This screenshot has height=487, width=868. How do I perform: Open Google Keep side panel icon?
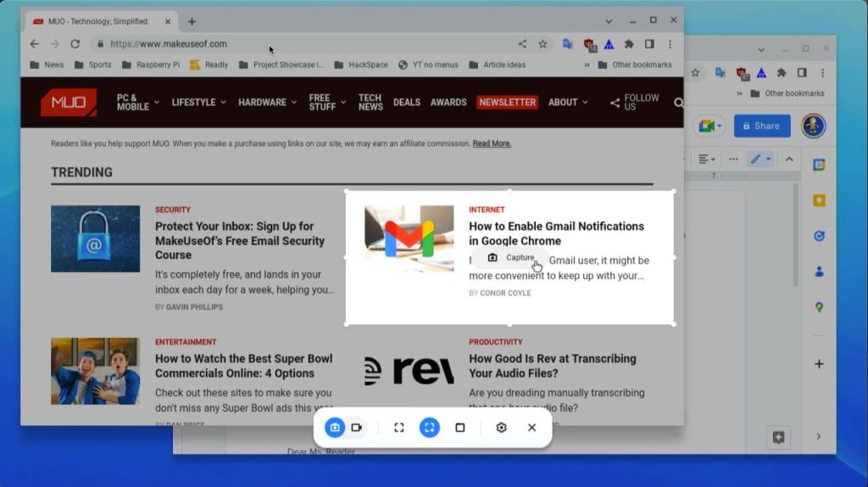tap(820, 200)
